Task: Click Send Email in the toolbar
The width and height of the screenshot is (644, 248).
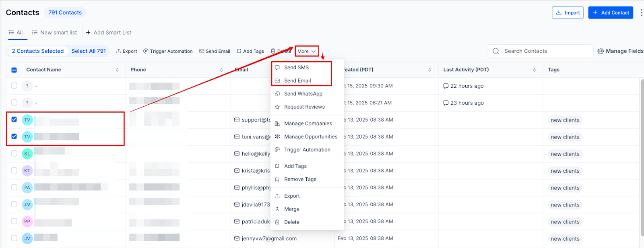Action: 215,51
